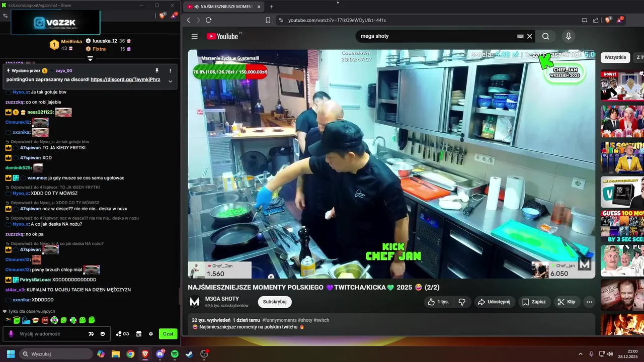The width and height of the screenshot is (644, 362).
Task: Open the M3GA SHOTY channel avatar
Action: (x=194, y=302)
